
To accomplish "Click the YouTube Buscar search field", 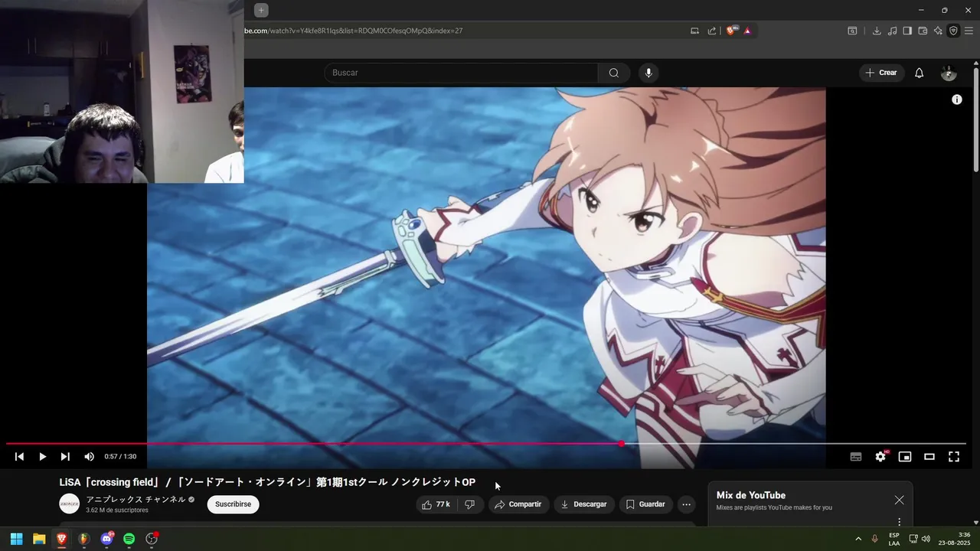I will pyautogui.click(x=461, y=73).
